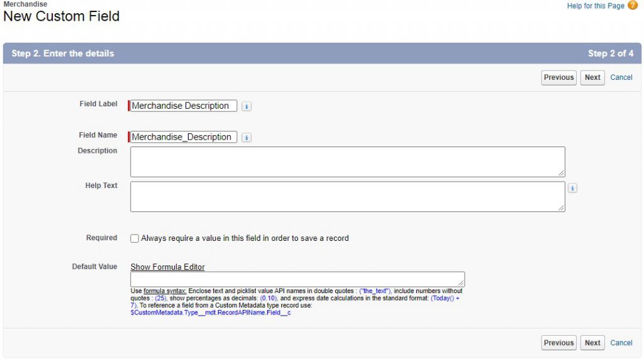The width and height of the screenshot is (644, 361).
Task: Click the top Cancel link
Action: pyautogui.click(x=621, y=77)
